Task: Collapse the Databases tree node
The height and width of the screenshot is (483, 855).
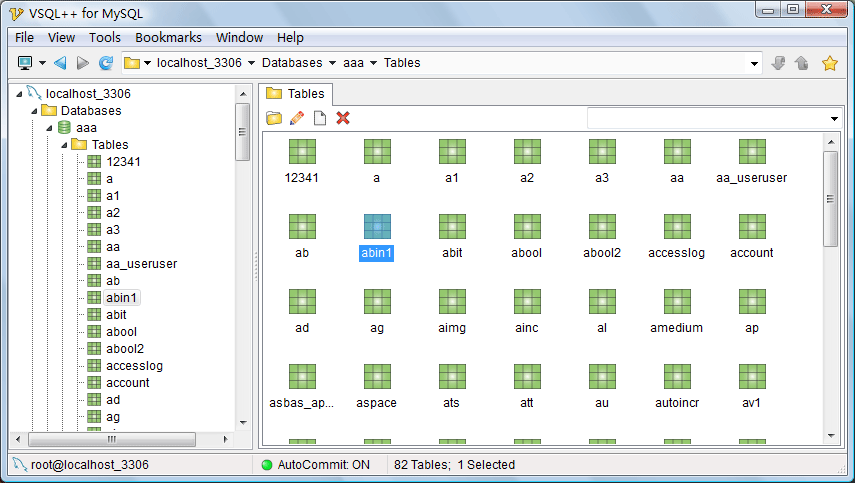Action: point(34,111)
